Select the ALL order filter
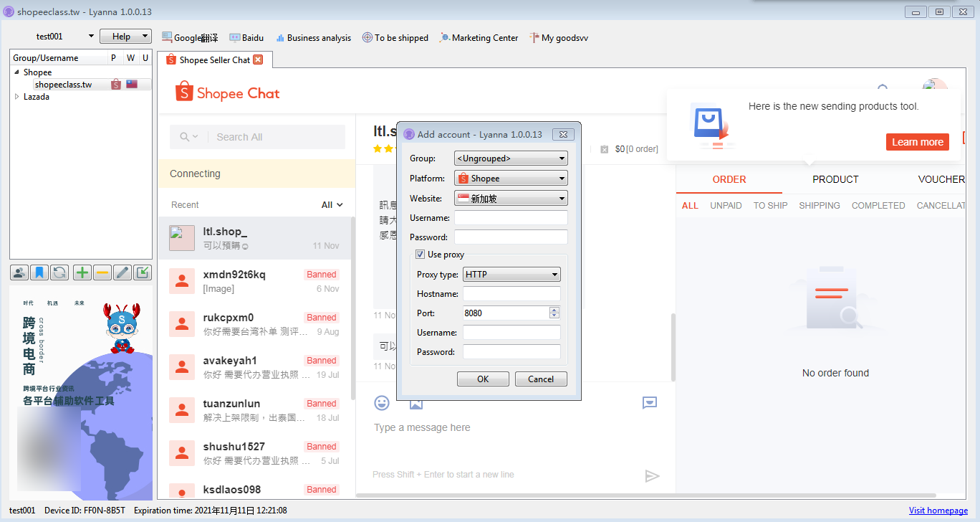Viewport: 980px width, 522px height. 690,206
